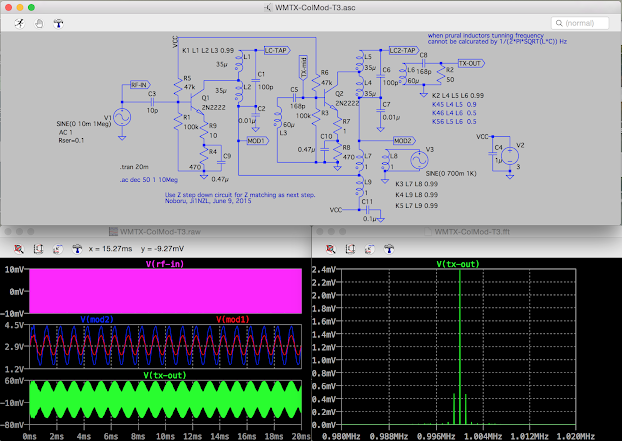Click the K4 L9 L8 0.99 directive

click(x=417, y=195)
